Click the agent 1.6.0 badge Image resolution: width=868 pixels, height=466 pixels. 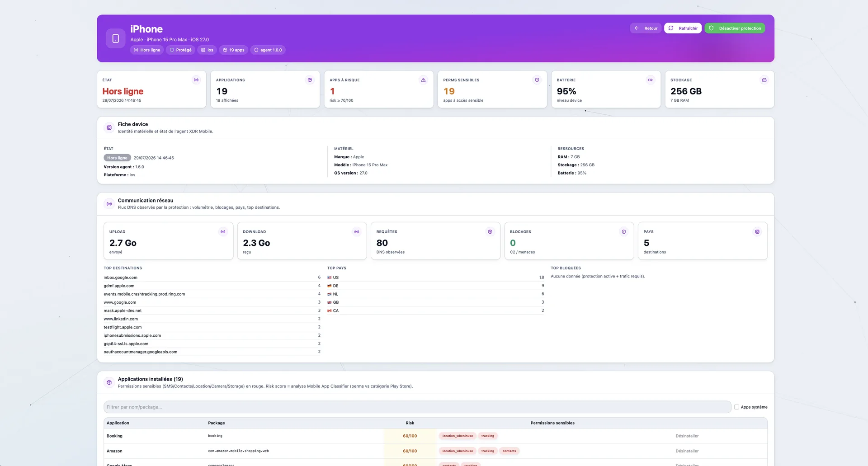[268, 50]
